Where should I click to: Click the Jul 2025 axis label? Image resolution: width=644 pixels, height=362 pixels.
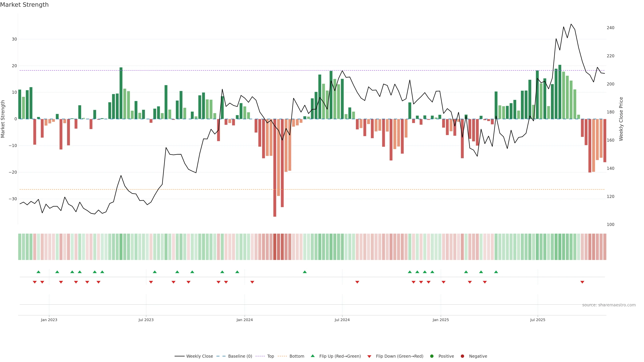(x=538, y=320)
